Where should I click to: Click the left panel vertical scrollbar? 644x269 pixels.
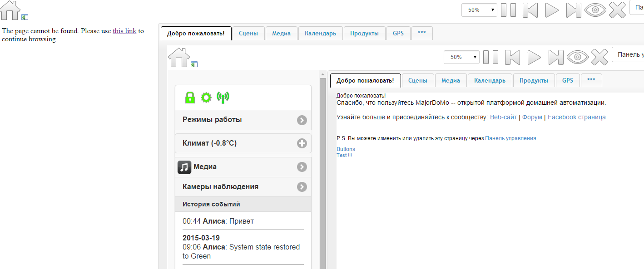click(x=322, y=172)
